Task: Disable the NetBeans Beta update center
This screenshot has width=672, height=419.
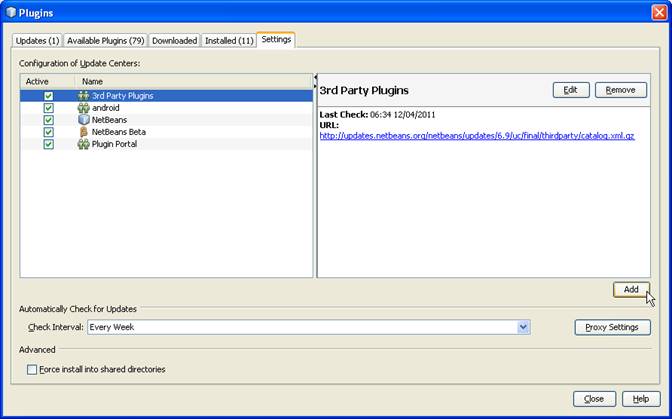Action: [48, 132]
